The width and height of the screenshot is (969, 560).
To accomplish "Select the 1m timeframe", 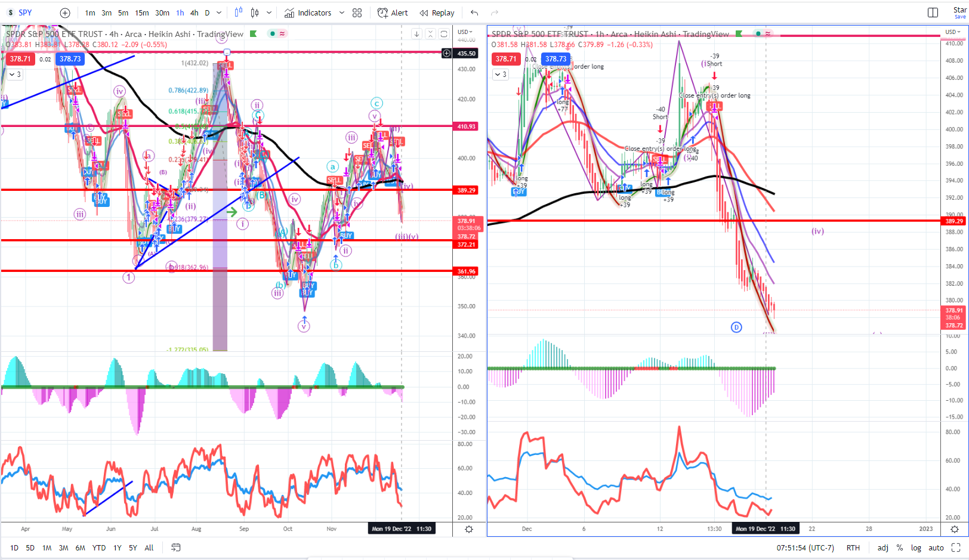I will click(90, 13).
